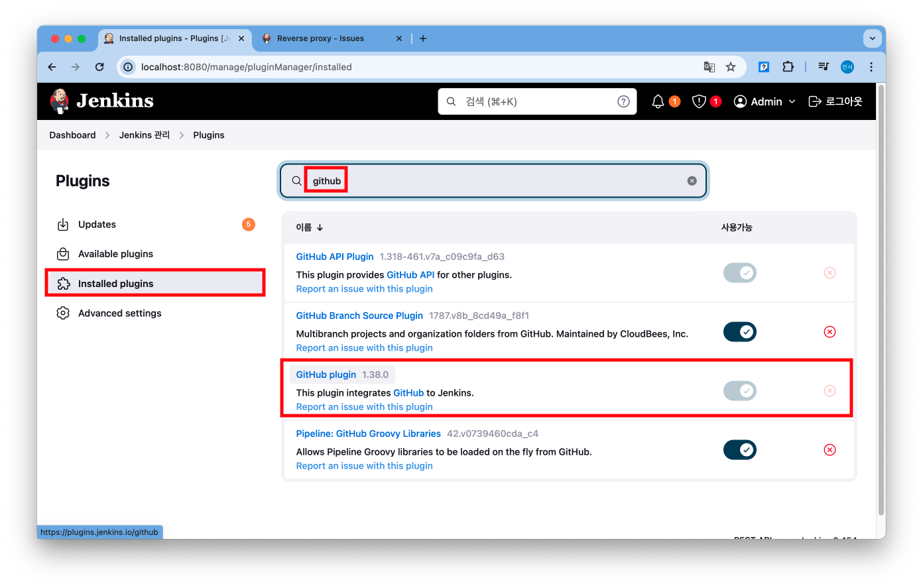The width and height of the screenshot is (923, 588).
Task: Uninstall GitHub Branch Source Plugin
Action: (830, 331)
